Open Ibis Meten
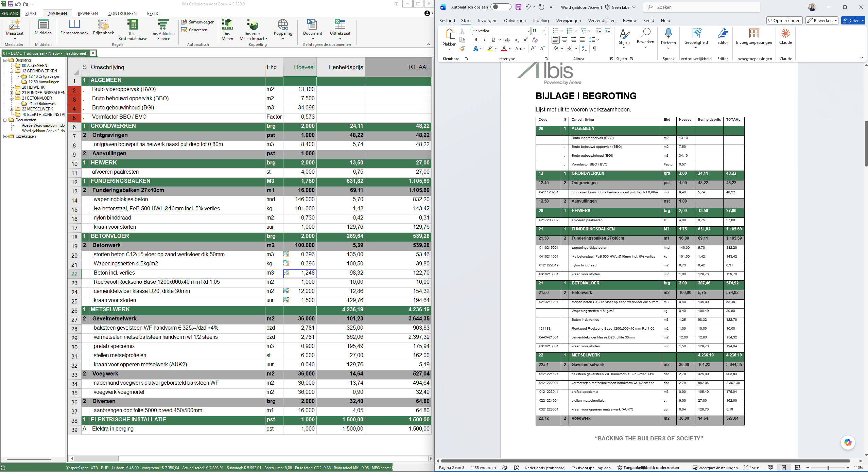Viewport: 868px width, 472px height. click(227, 30)
